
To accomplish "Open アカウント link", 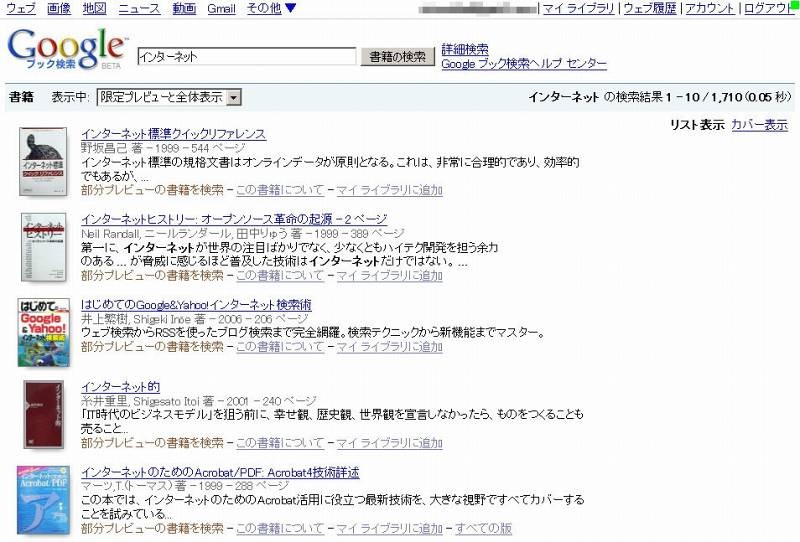I will pyautogui.click(x=710, y=8).
